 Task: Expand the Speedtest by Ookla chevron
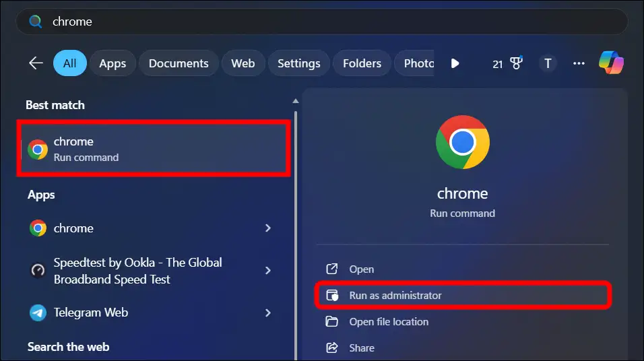(268, 270)
